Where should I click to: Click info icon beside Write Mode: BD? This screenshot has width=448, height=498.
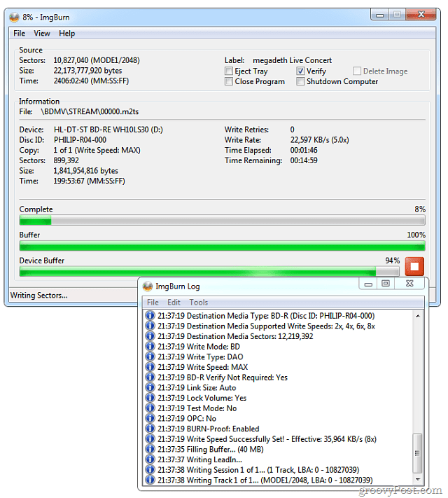[x=150, y=346]
